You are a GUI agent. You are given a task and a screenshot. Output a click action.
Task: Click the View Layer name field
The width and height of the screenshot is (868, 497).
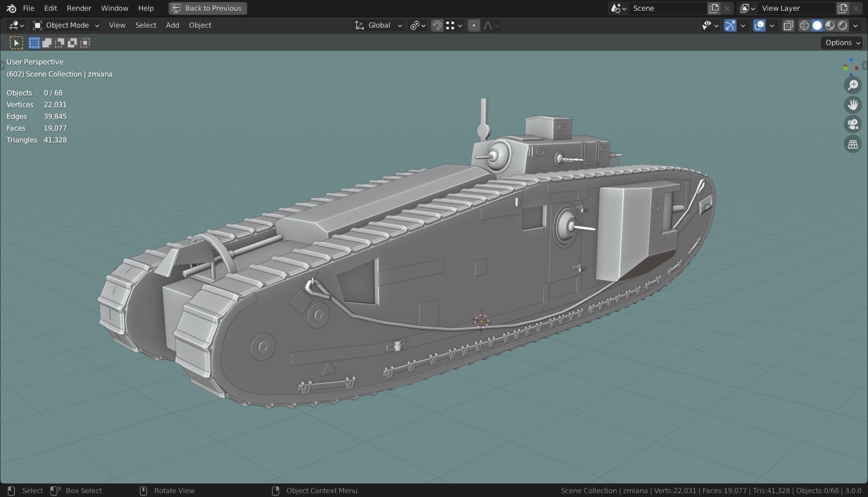796,8
